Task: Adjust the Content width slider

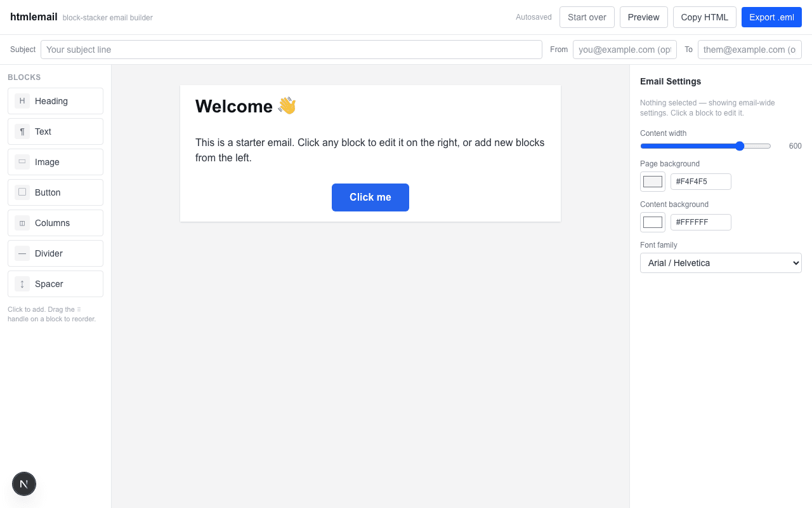Action: coord(705,146)
